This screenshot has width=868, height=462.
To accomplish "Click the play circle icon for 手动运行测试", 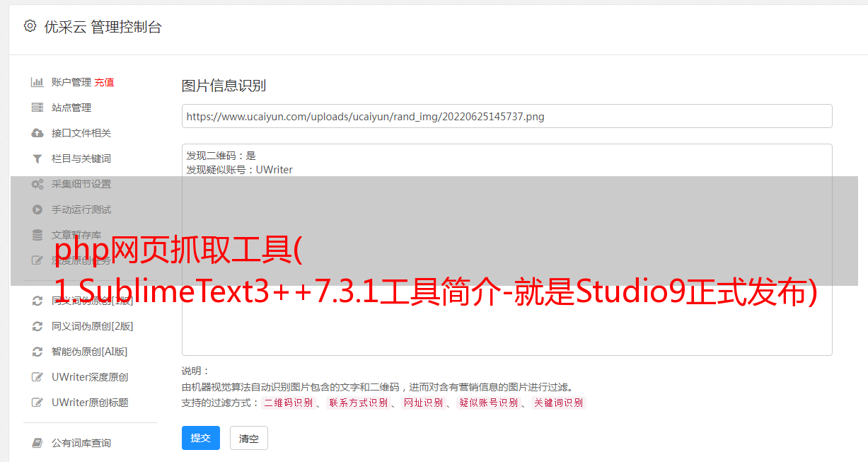I will click(37, 209).
